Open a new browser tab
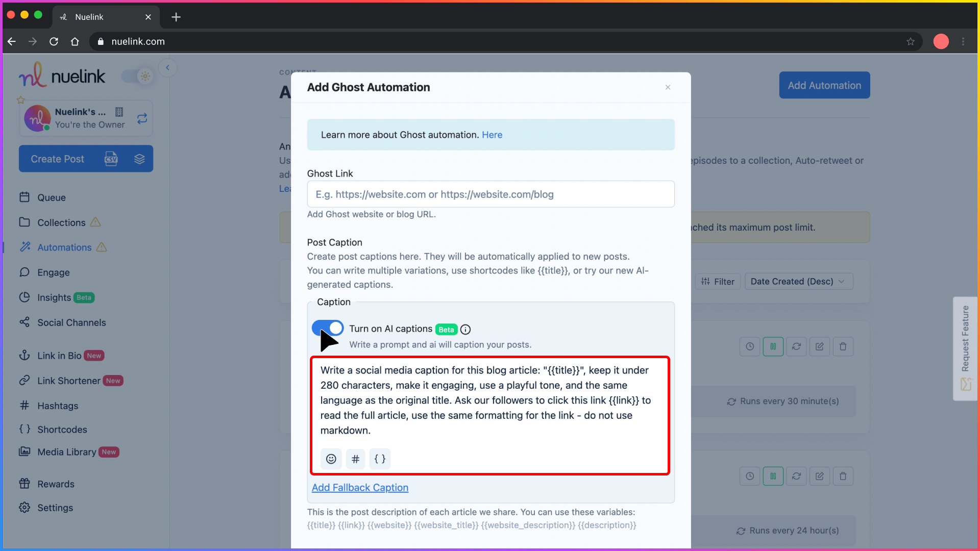 (176, 17)
